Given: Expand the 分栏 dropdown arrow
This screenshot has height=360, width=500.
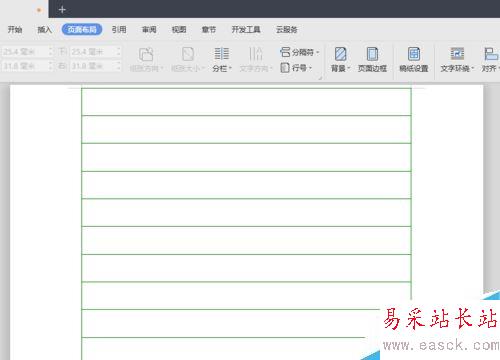Looking at the screenshot, I should click(230, 69).
